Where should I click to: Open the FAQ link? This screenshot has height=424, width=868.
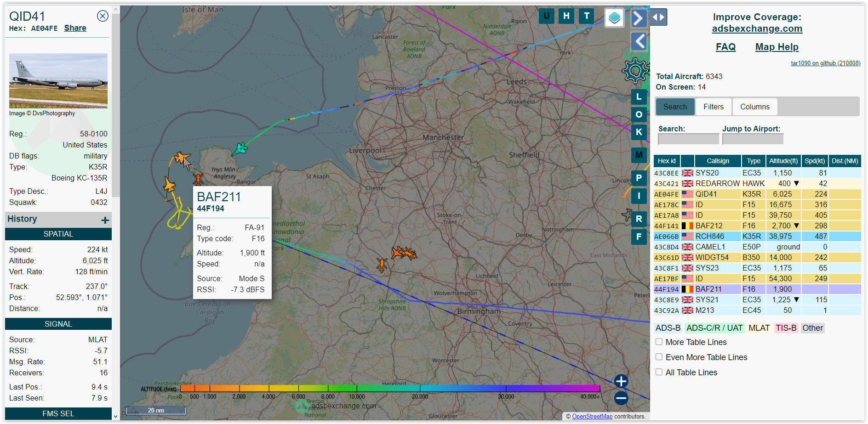click(x=725, y=47)
